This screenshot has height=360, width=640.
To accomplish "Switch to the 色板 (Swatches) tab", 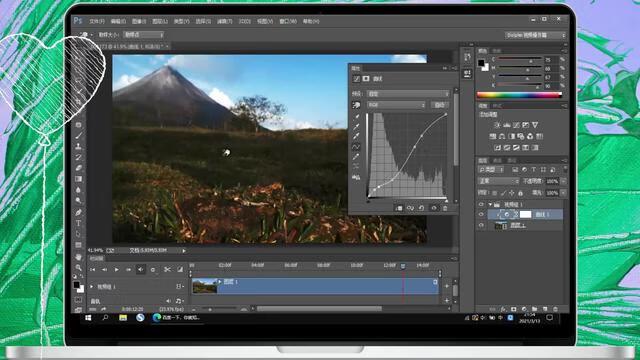I will pos(496,51).
